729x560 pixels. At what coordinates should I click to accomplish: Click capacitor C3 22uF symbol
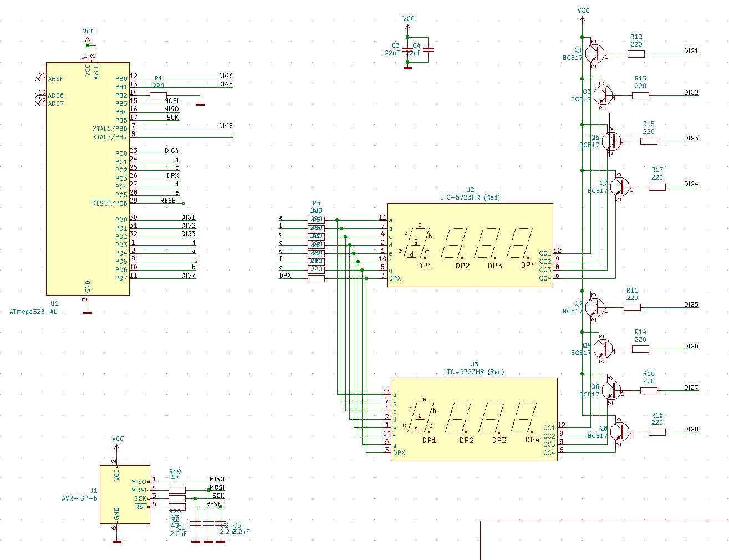[407, 50]
